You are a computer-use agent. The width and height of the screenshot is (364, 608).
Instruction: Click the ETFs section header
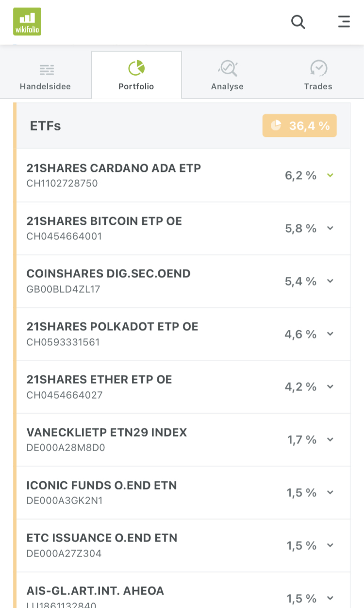[x=46, y=126]
